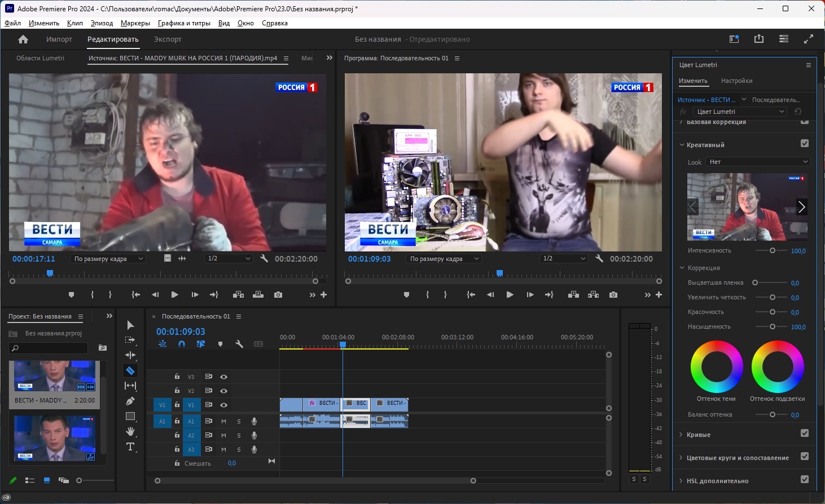
Task: Hide video track V3 with eye icon
Action: [x=224, y=377]
